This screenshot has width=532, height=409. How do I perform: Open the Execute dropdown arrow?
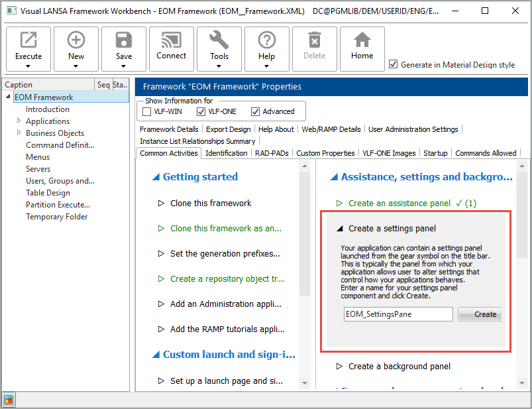tap(28, 66)
